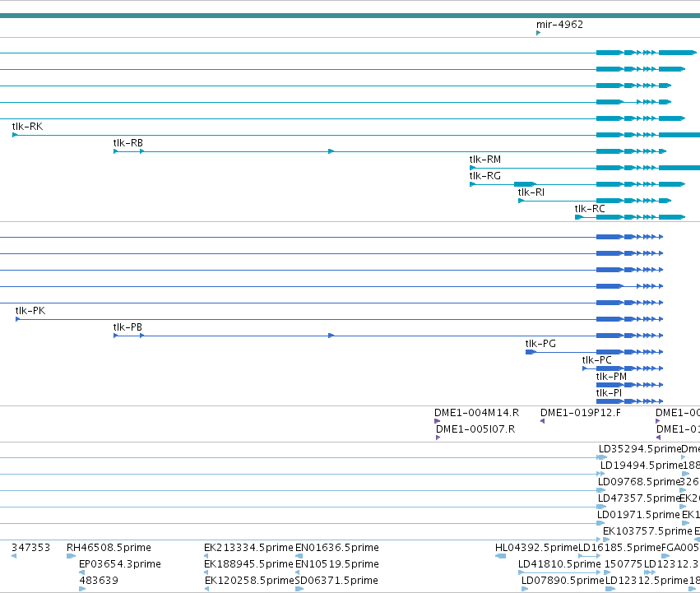Click the DME1-005I07.R feature label
The width and height of the screenshot is (700, 593).
(x=475, y=429)
